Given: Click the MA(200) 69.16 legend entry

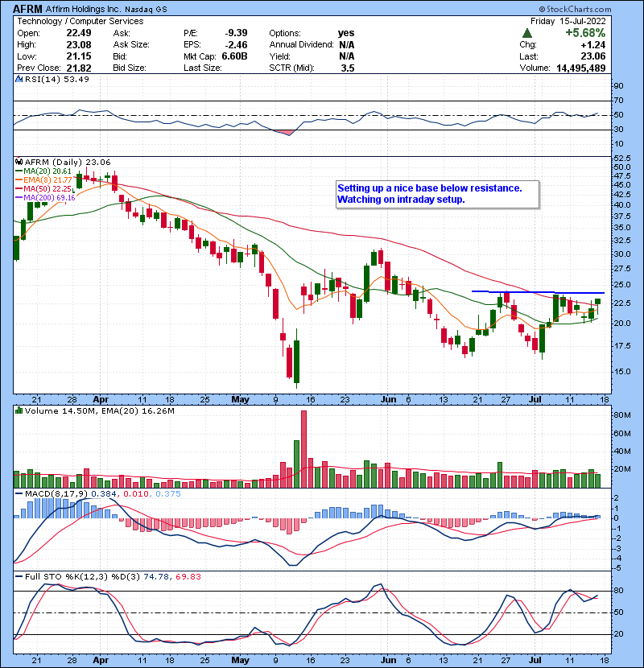Looking at the screenshot, I should 45,198.
